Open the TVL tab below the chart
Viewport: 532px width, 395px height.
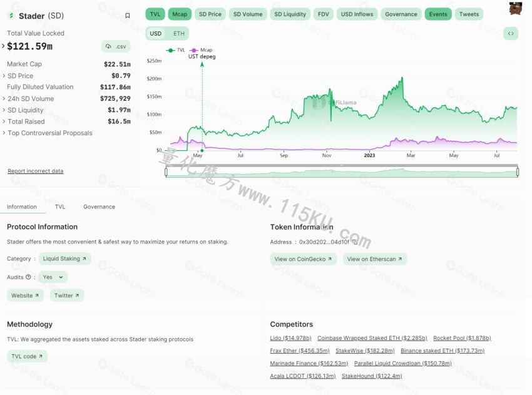tap(60, 207)
